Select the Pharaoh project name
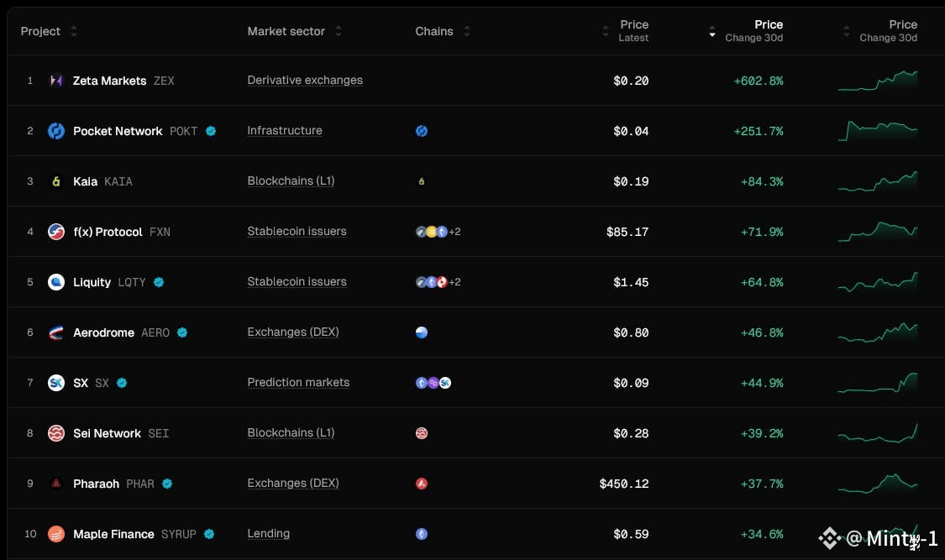The height and width of the screenshot is (560, 945). coord(96,484)
